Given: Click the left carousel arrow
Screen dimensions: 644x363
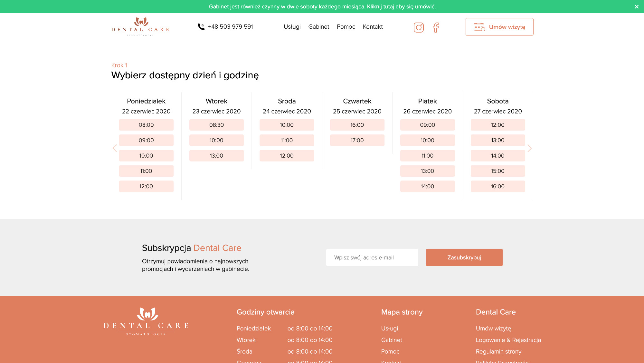Looking at the screenshot, I should [115, 148].
